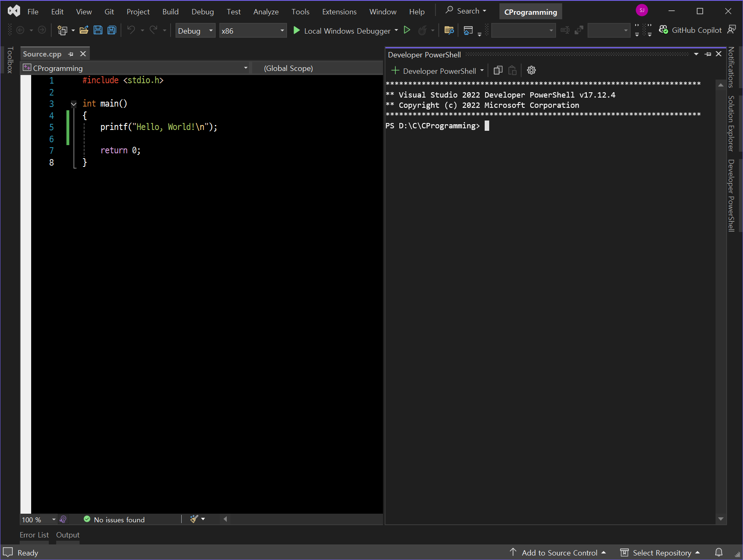Open the Developer PowerShell window position dropdown
This screenshot has height=560, width=743.
pyautogui.click(x=696, y=54)
